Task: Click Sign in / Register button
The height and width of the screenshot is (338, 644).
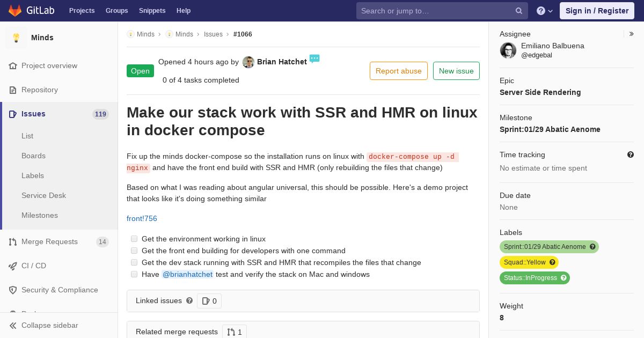Action: click(597, 11)
